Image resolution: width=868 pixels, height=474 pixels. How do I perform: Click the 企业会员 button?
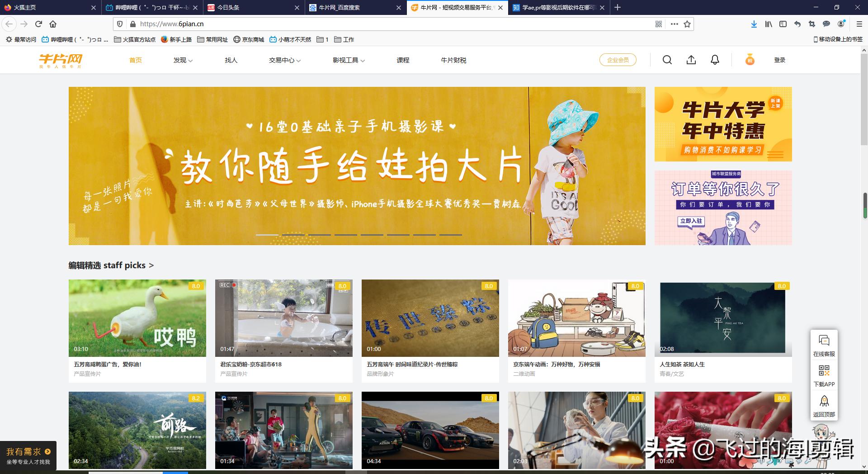[x=618, y=59]
